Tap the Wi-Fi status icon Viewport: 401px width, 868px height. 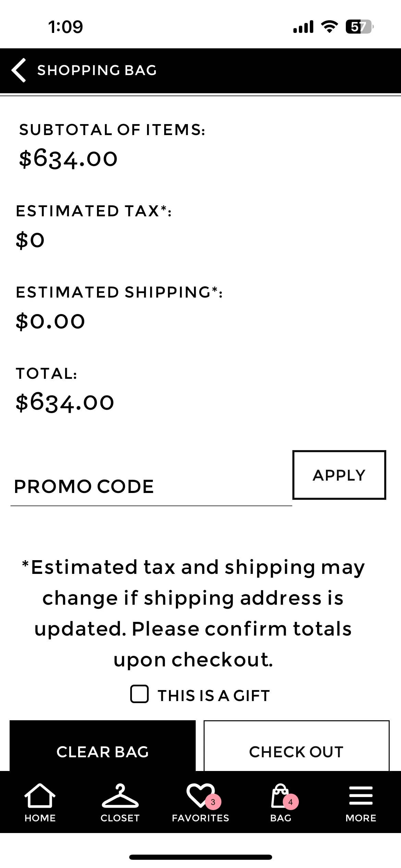click(329, 26)
